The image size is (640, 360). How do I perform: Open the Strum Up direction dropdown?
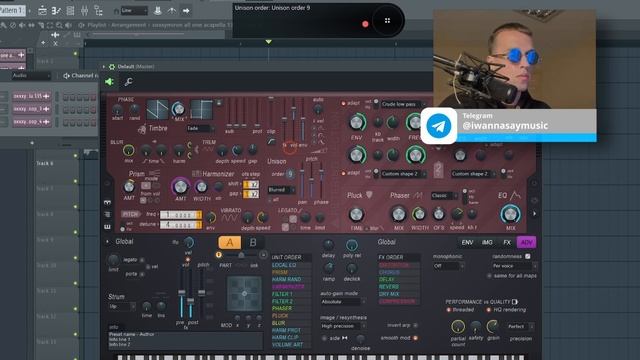pos(122,306)
